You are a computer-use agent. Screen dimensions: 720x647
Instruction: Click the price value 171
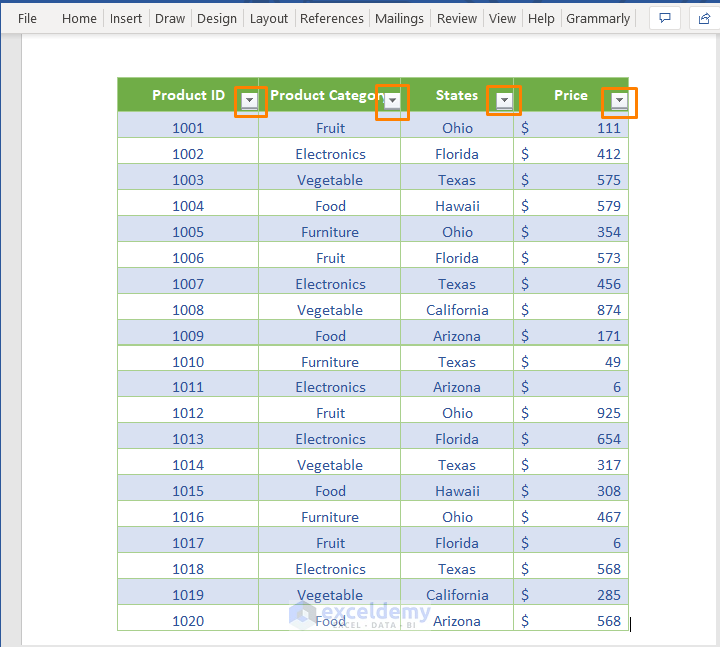click(x=608, y=336)
